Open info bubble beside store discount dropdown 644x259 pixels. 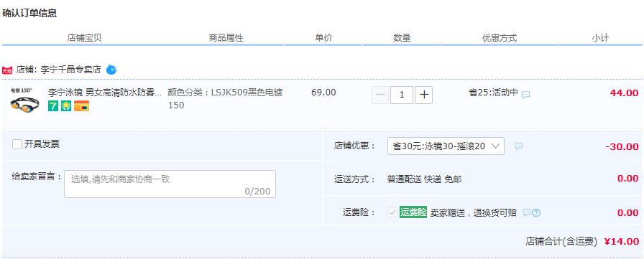pyautogui.click(x=519, y=146)
